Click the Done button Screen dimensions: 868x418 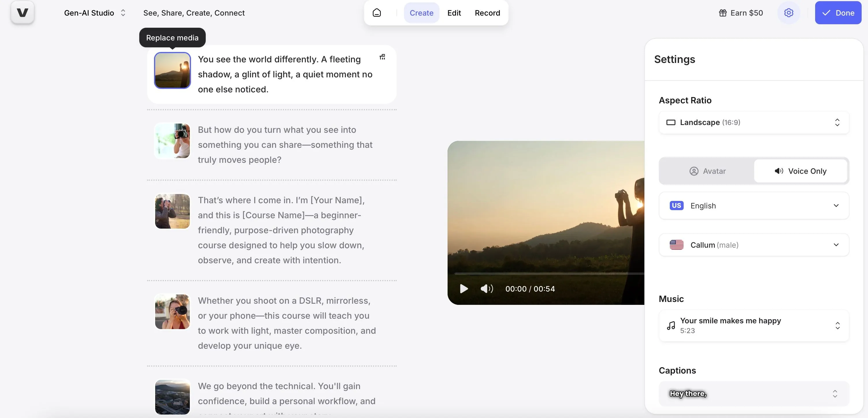pos(838,12)
